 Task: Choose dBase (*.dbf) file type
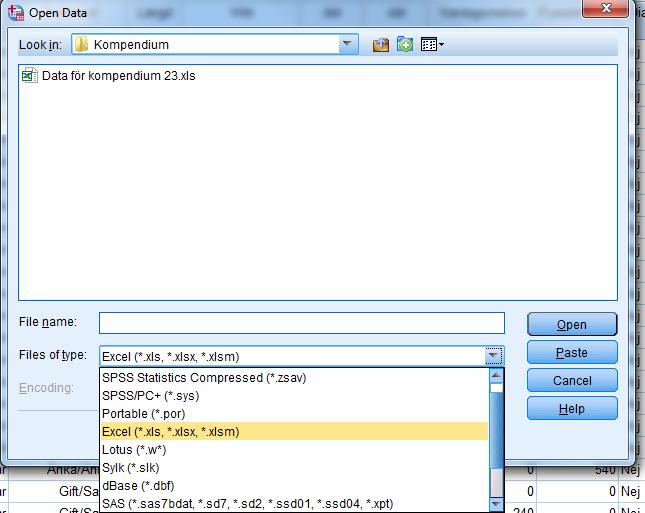point(295,486)
